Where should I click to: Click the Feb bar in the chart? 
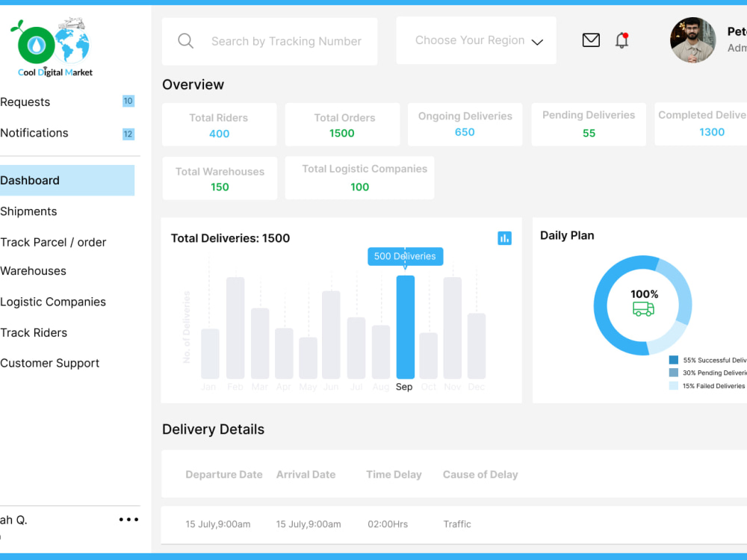(235, 328)
